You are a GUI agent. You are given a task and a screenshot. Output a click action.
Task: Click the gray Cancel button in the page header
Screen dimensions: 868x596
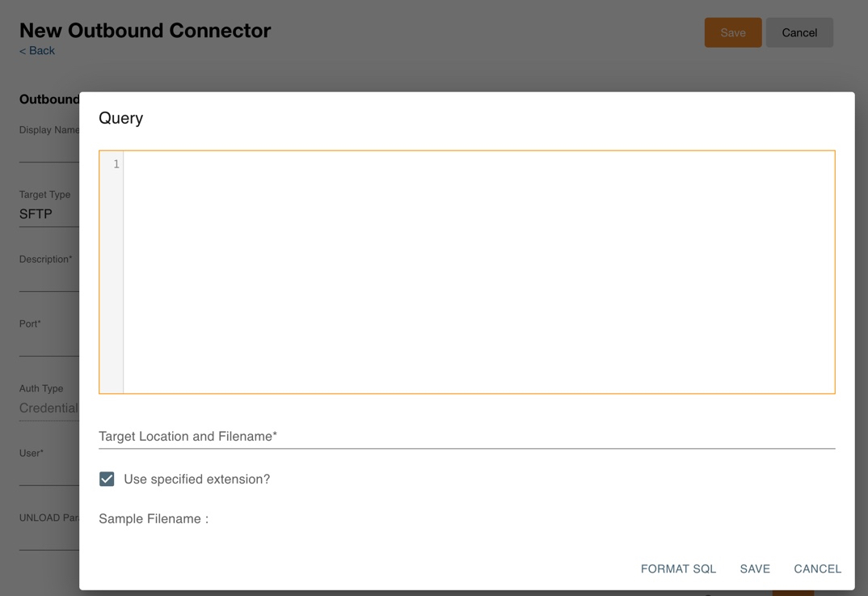coord(798,32)
